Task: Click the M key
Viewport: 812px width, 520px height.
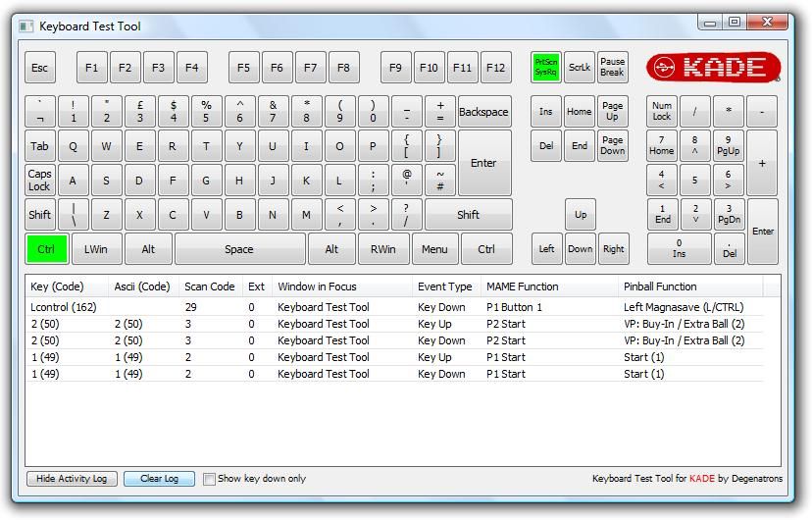Action: coord(306,215)
